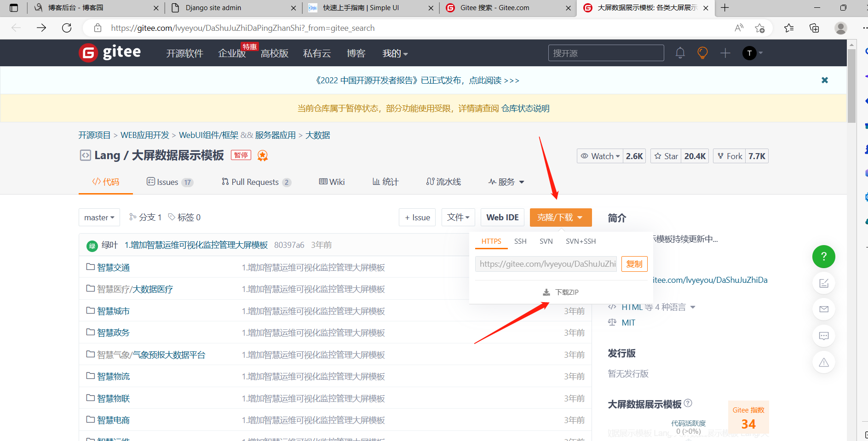Viewport: 868px width, 441px height.
Task: Add this page to favorites star icon
Action: 760,28
